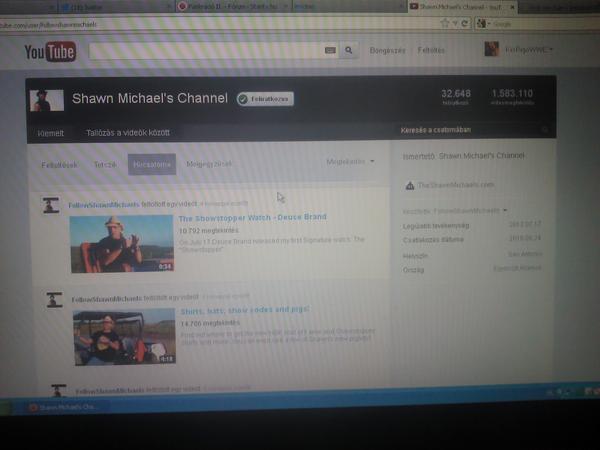The width and height of the screenshot is (600, 450).
Task: Click FollowShawnMichaels name above The Showstopper Watch
Action: (104, 205)
